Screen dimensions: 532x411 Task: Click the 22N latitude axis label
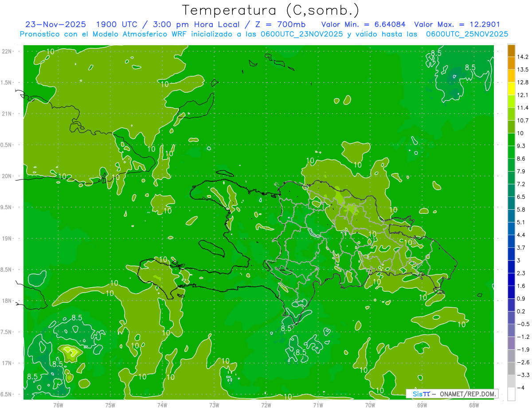(7, 51)
